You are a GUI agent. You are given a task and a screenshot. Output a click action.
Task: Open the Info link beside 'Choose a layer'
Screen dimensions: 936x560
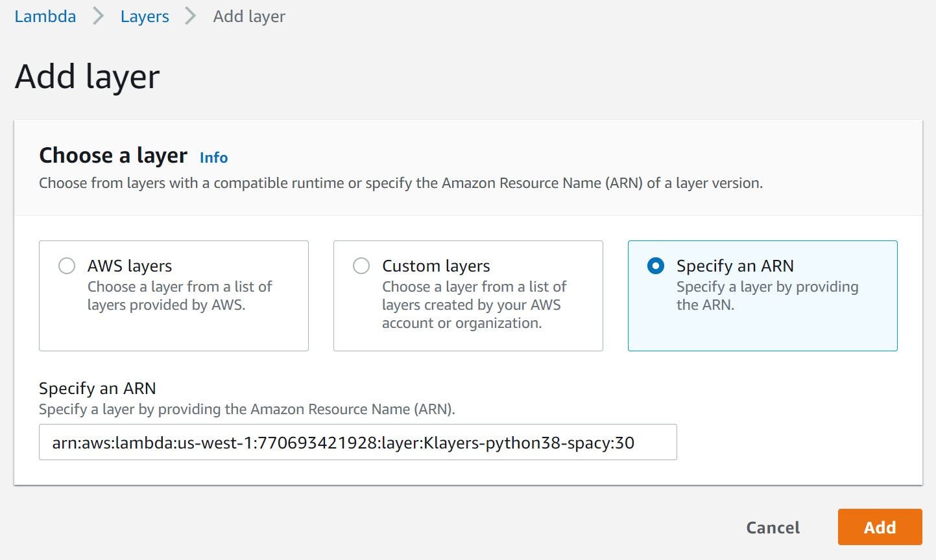coord(213,157)
